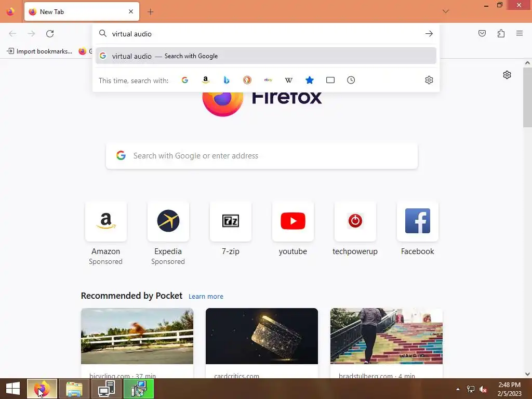
Task: Open the clock showing 2:48 PM
Action: pos(509,389)
